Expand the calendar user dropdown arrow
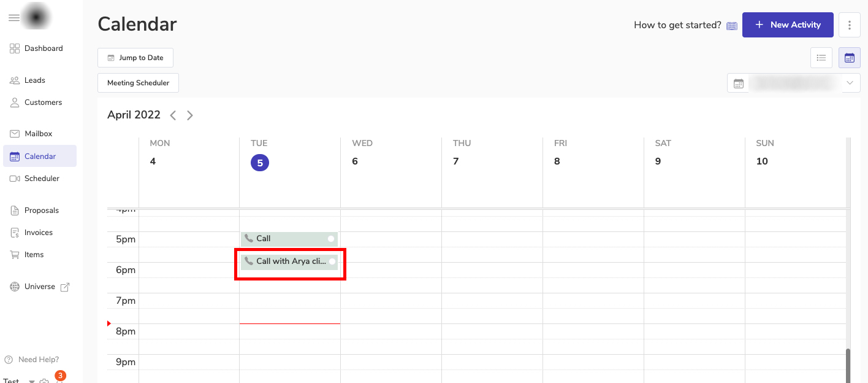 pyautogui.click(x=850, y=83)
